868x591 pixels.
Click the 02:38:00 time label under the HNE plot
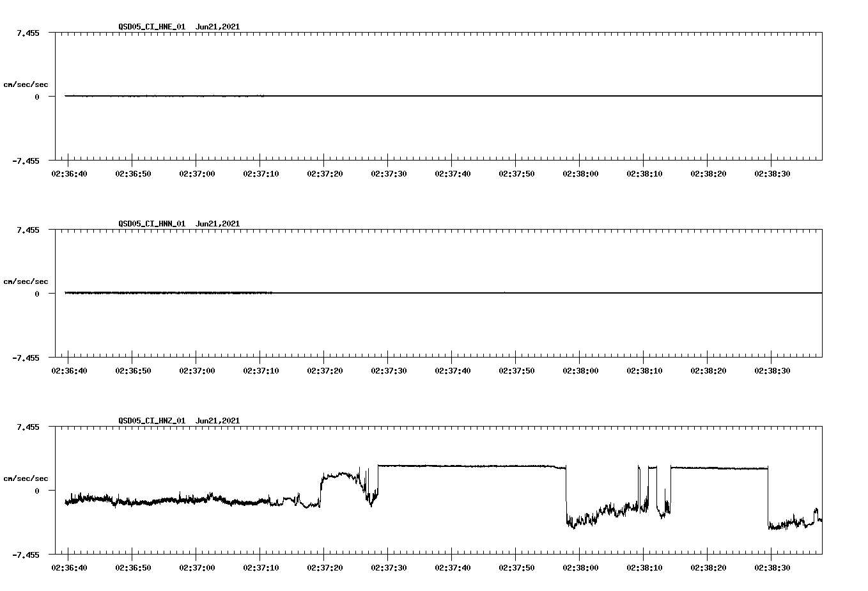pos(580,174)
